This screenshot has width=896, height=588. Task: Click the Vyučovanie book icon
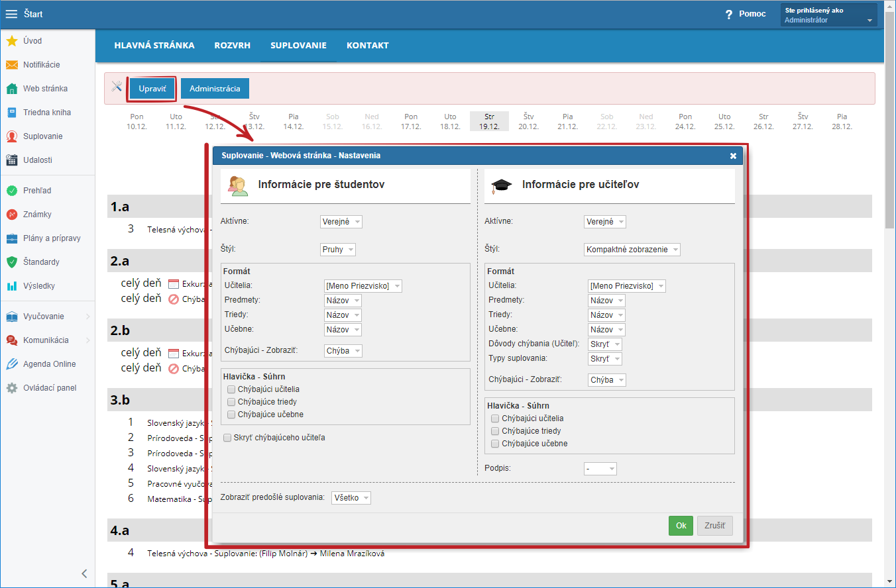click(12, 317)
